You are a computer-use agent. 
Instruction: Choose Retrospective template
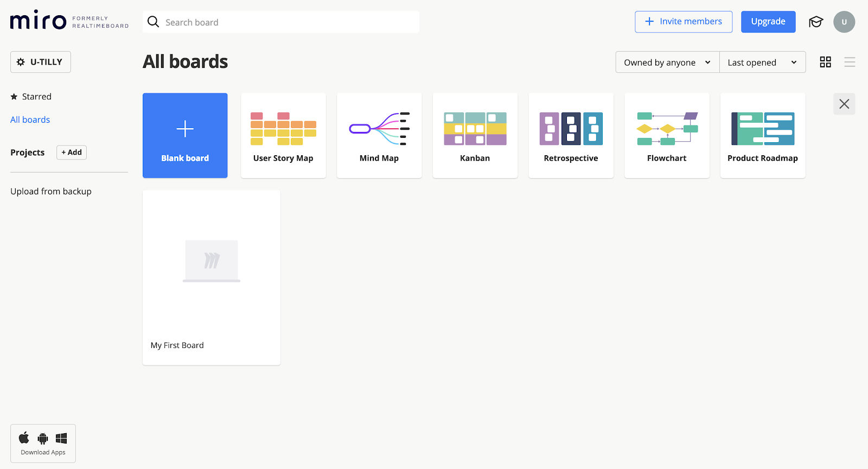(x=571, y=135)
